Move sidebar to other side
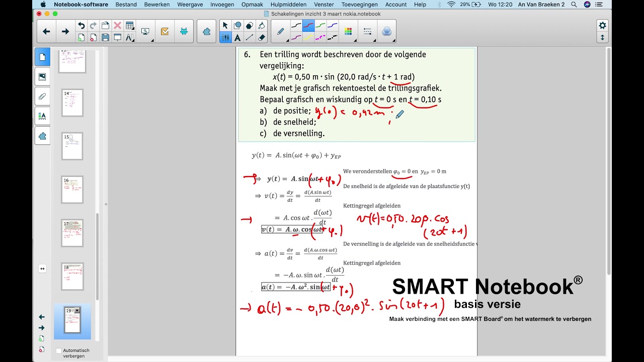This screenshot has width=644, height=362. click(42, 268)
